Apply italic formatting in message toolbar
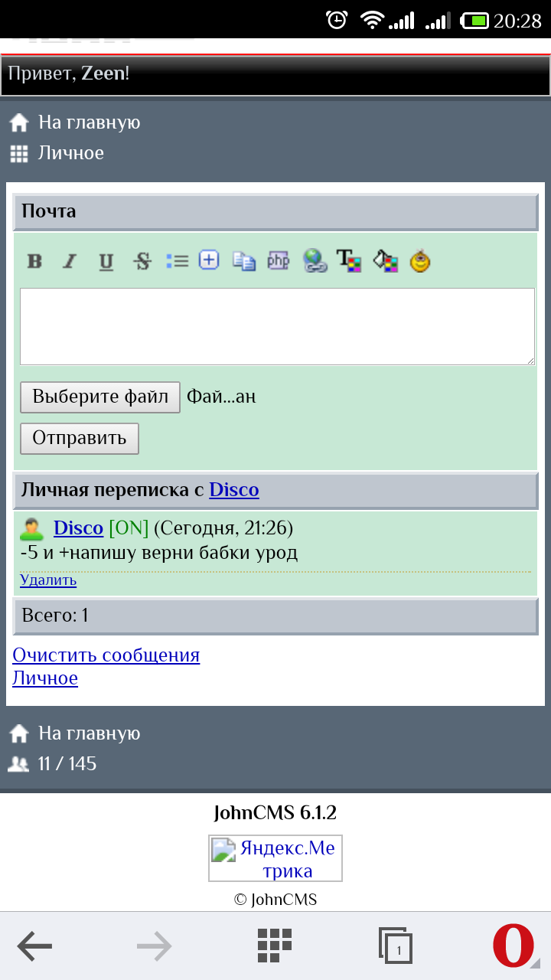Image resolution: width=551 pixels, height=980 pixels. 70,261
